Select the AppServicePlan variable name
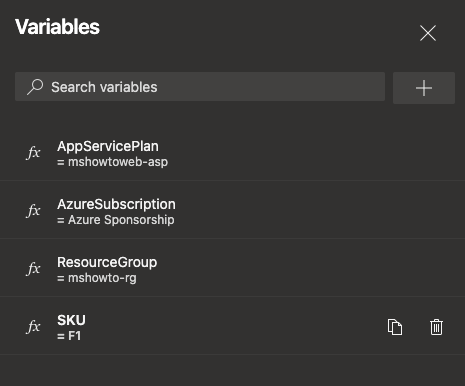Image resolution: width=465 pixels, height=386 pixels. pyautogui.click(x=108, y=146)
